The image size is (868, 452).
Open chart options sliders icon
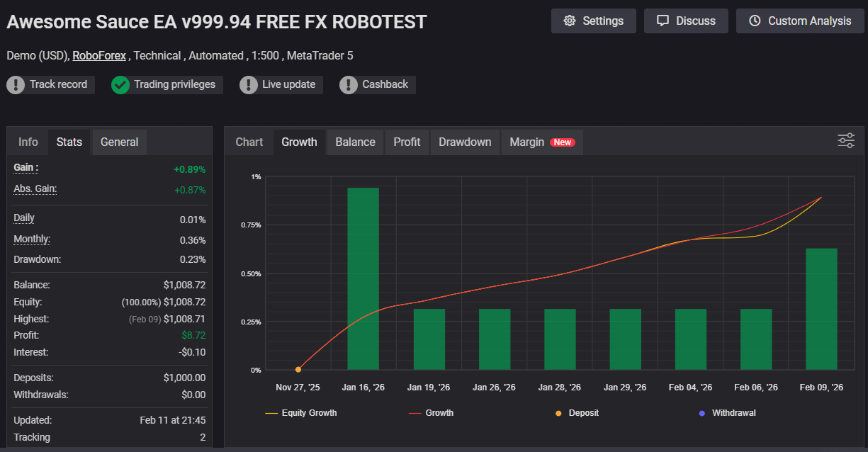[846, 140]
